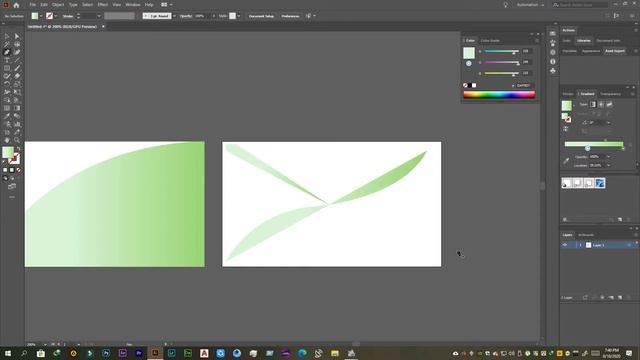This screenshot has height=360, width=640.
Task: Select the Rectangle tool
Action: tap(7, 68)
